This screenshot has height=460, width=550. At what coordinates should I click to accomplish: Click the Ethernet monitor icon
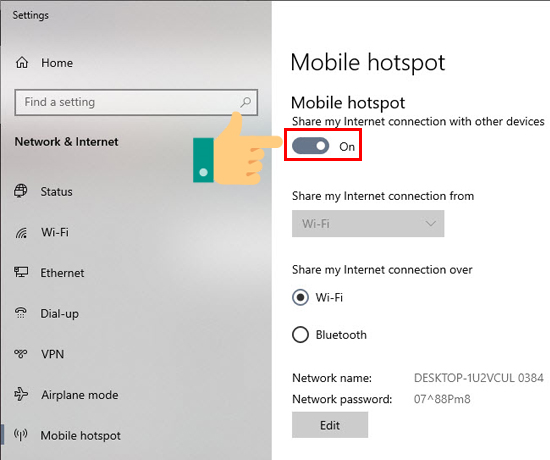21,272
